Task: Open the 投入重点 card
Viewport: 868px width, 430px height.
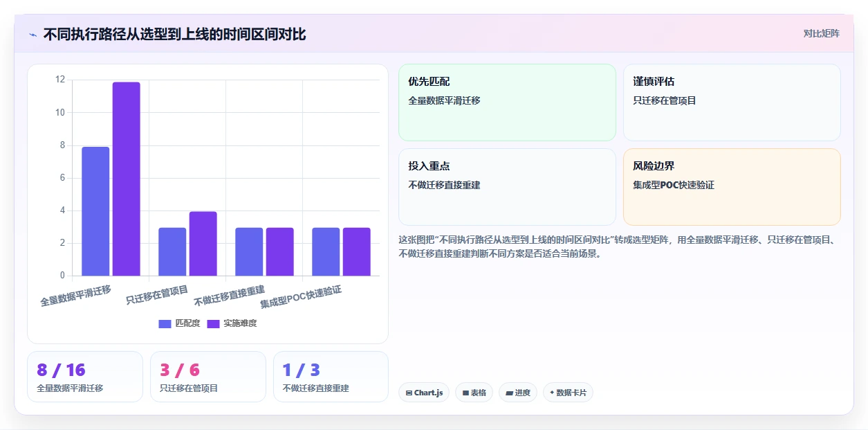Action: [x=507, y=187]
